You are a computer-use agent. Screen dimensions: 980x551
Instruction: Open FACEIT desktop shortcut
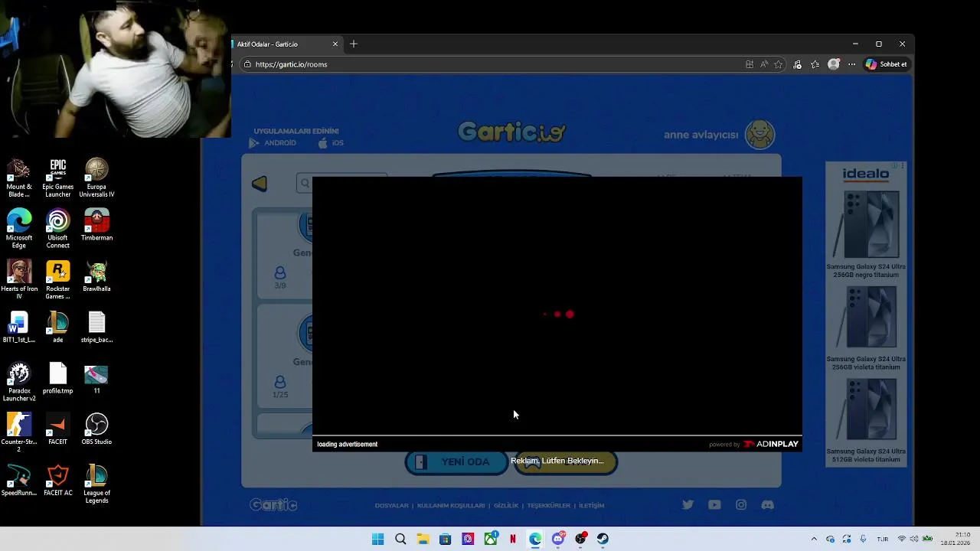[x=58, y=429]
